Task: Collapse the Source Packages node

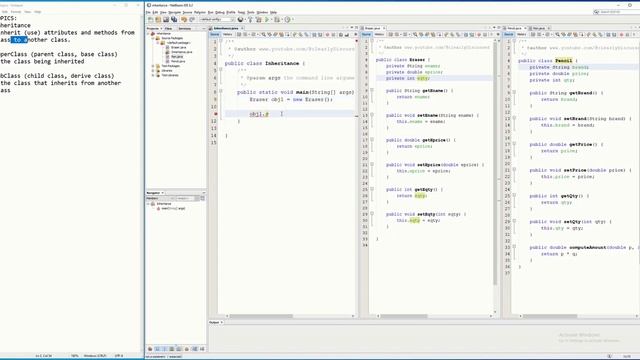Action: [x=153, y=38]
